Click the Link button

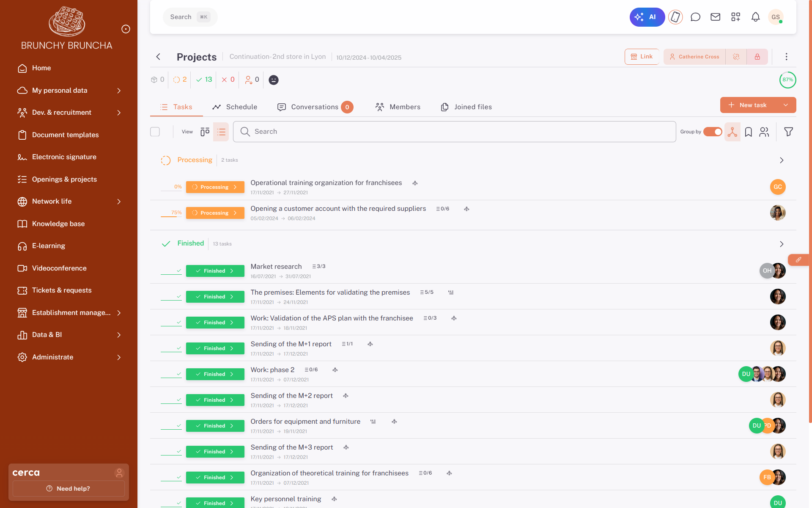(642, 57)
